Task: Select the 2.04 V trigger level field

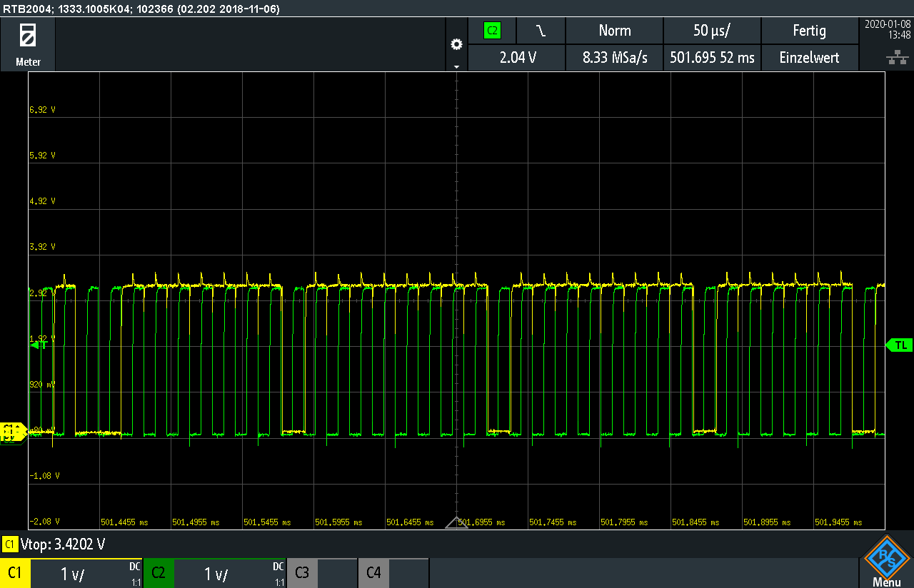Action: [x=517, y=58]
